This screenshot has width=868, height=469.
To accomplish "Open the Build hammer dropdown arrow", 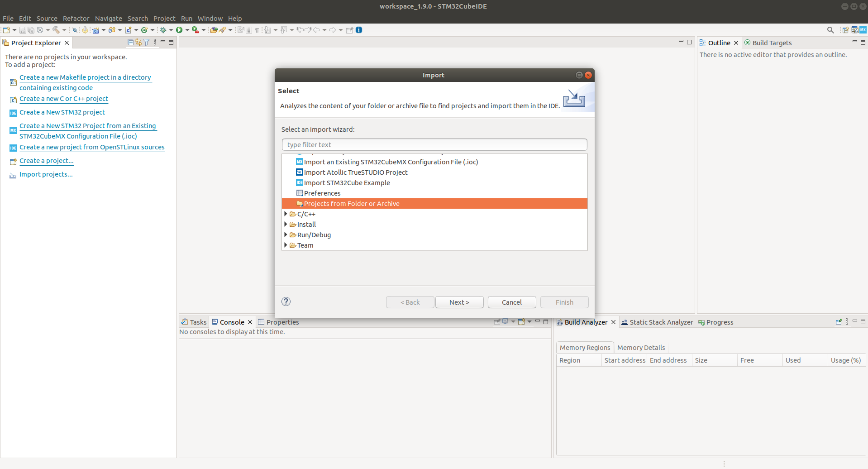I will [x=64, y=30].
